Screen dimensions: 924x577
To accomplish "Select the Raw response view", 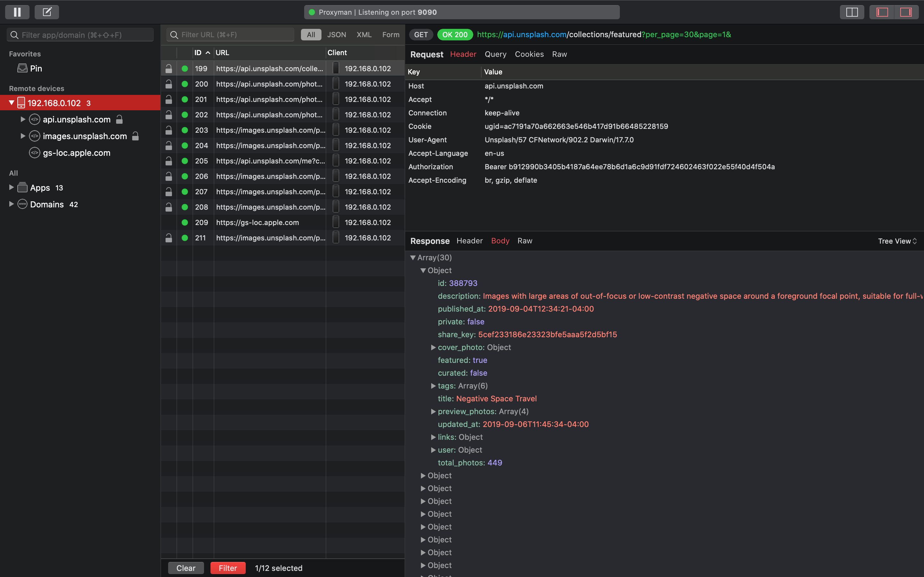I will (524, 240).
